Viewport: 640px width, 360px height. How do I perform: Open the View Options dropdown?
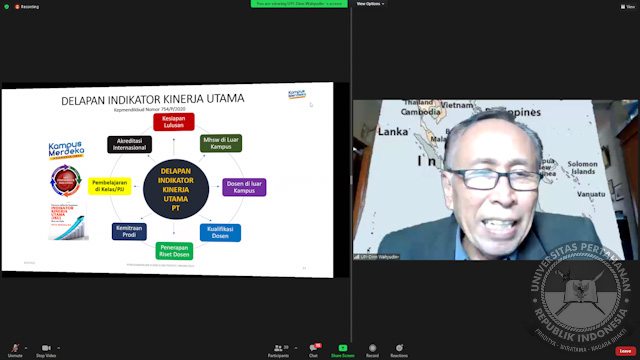370,4
